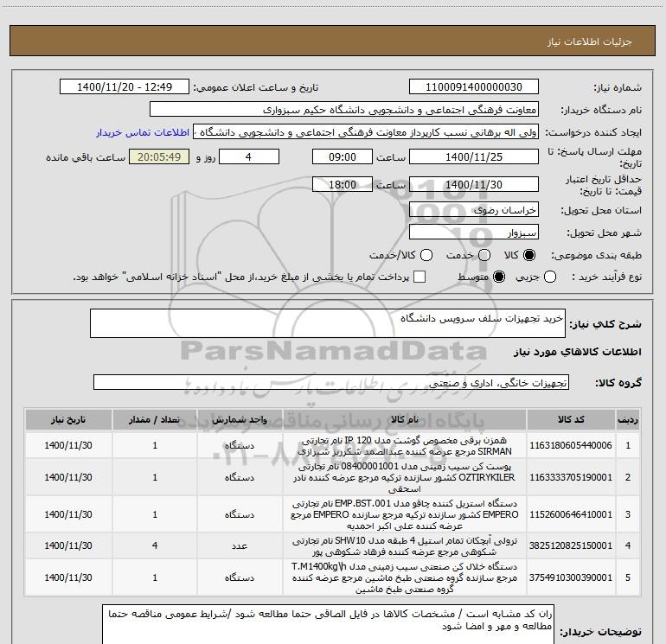Open the اطلاعات تماس خریدار link
Viewport: 666px width, 644px height.
pos(143,132)
